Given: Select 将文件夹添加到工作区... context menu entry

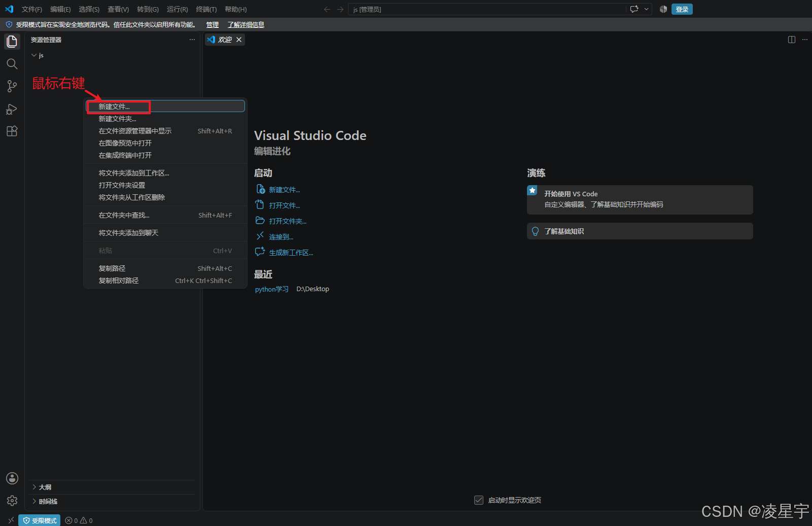Looking at the screenshot, I should [165, 173].
